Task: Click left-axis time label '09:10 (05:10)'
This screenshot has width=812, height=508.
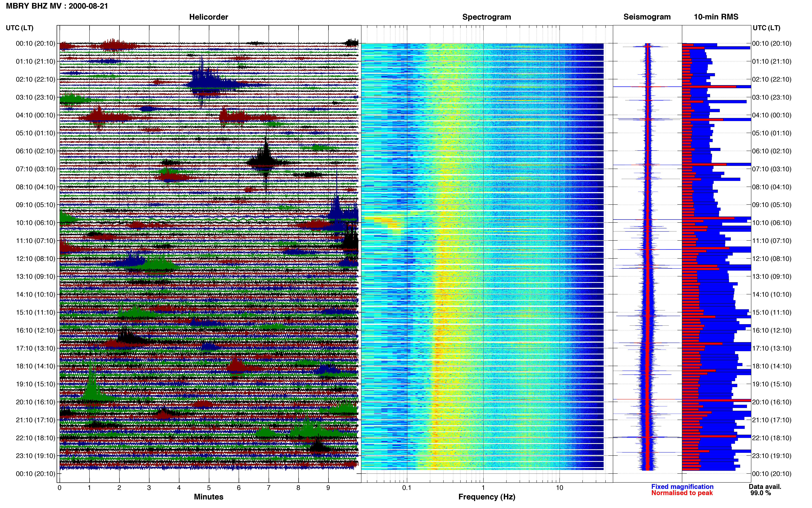Action: tap(36, 205)
